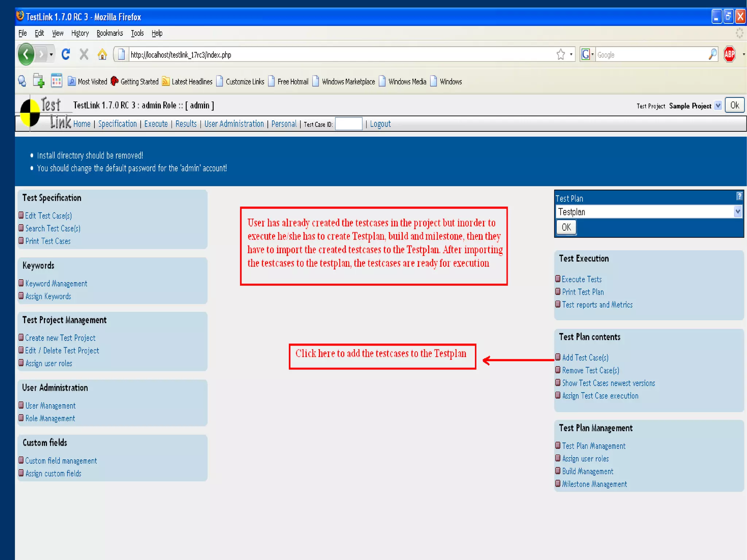Open the Keyword Management link

point(56,283)
